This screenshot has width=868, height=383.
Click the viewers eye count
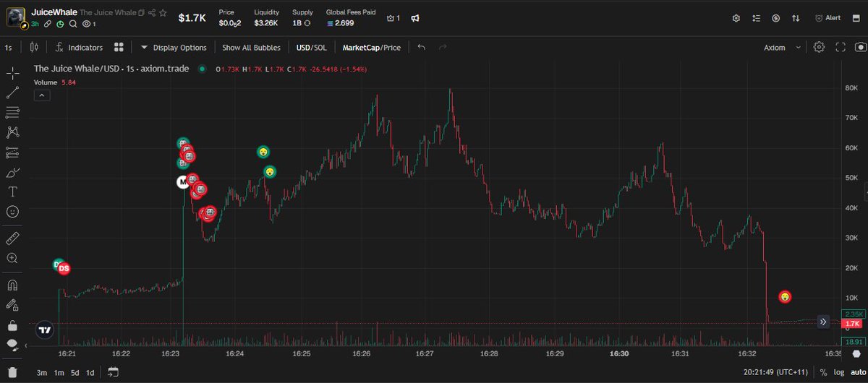pos(89,24)
